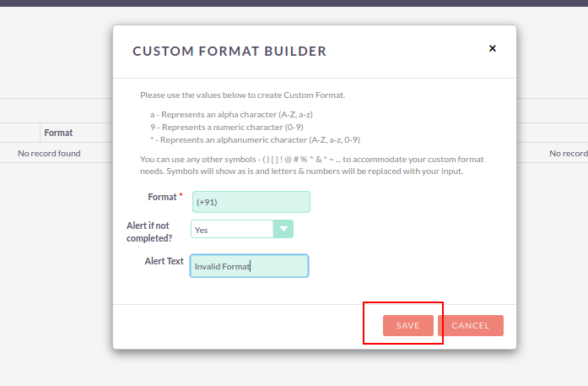
Task: Click the 'Alert if not completed?' label
Action: [149, 232]
